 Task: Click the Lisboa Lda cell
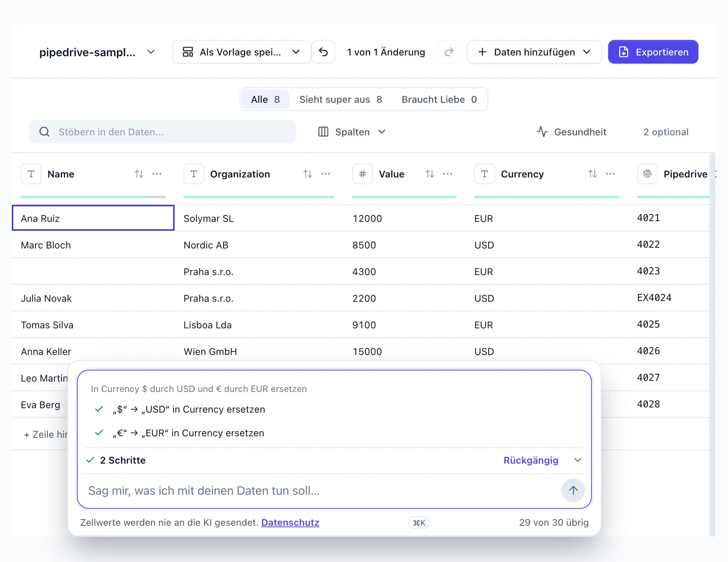259,325
